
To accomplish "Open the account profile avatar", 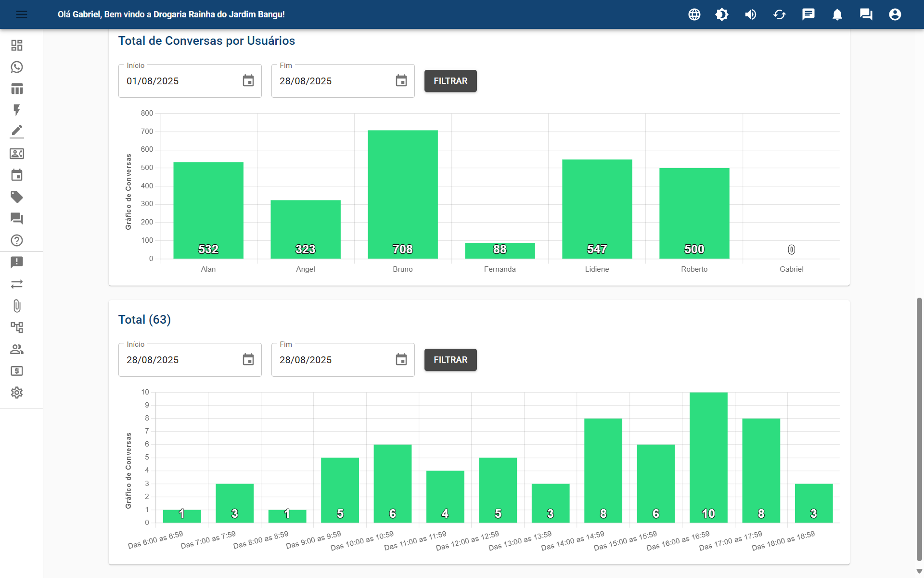I will [895, 14].
